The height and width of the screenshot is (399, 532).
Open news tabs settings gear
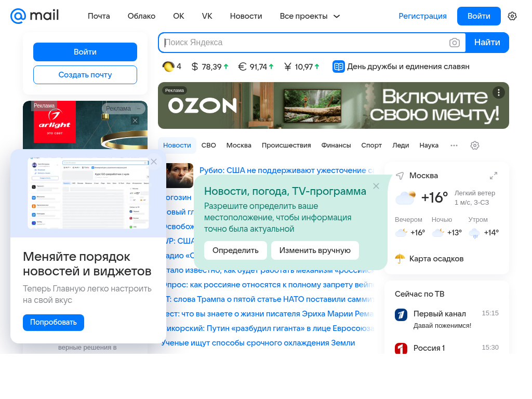[475, 145]
